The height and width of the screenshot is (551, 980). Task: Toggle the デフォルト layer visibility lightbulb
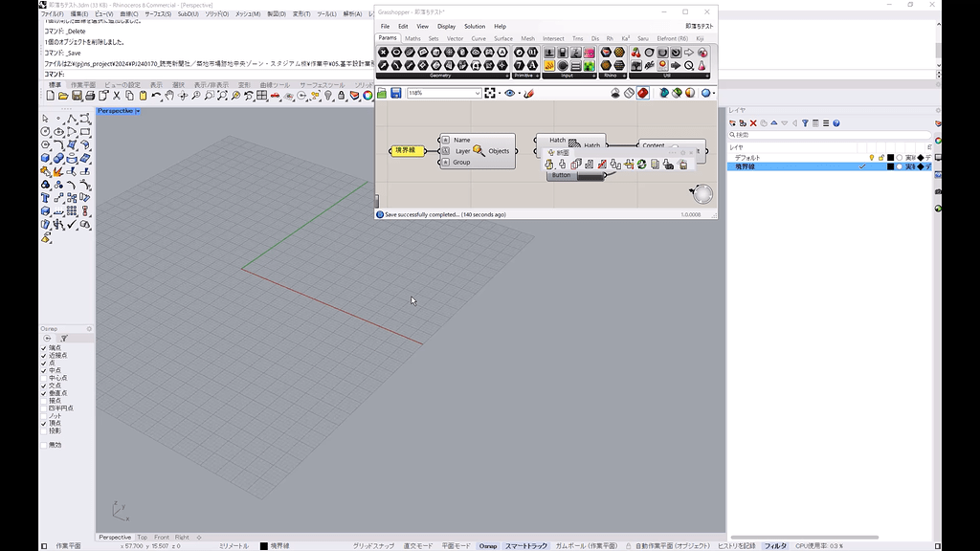point(872,157)
